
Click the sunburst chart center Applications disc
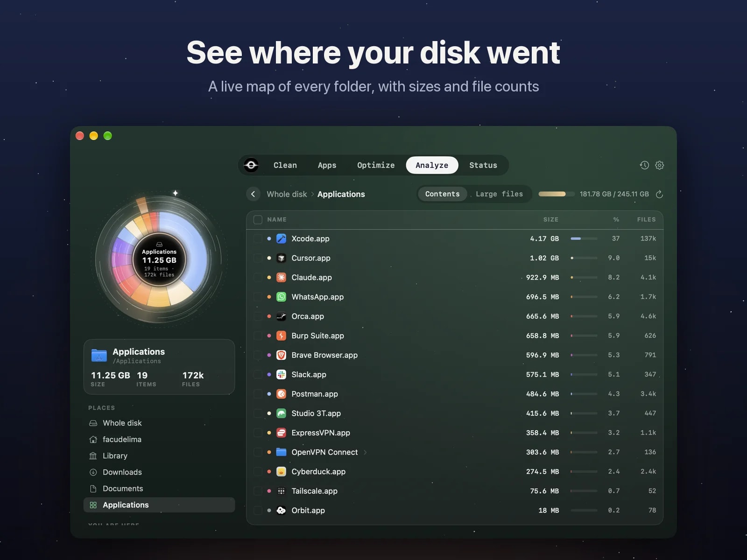coord(159,260)
